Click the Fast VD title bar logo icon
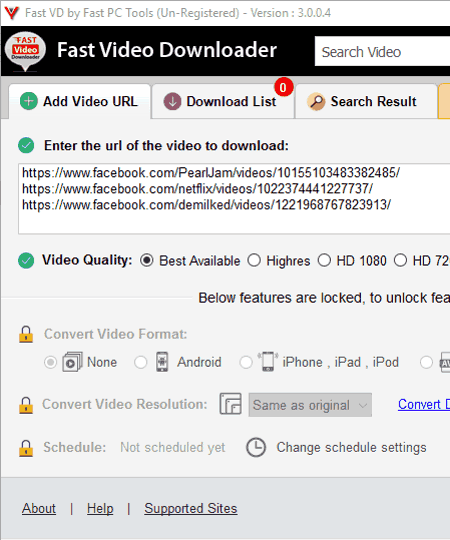 coord(12,13)
